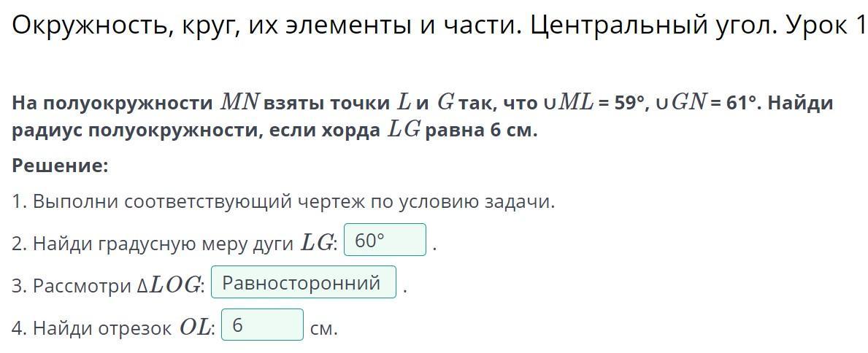Click the OL symbol in step 4
This screenshot has height=353, width=868.
pos(195,328)
